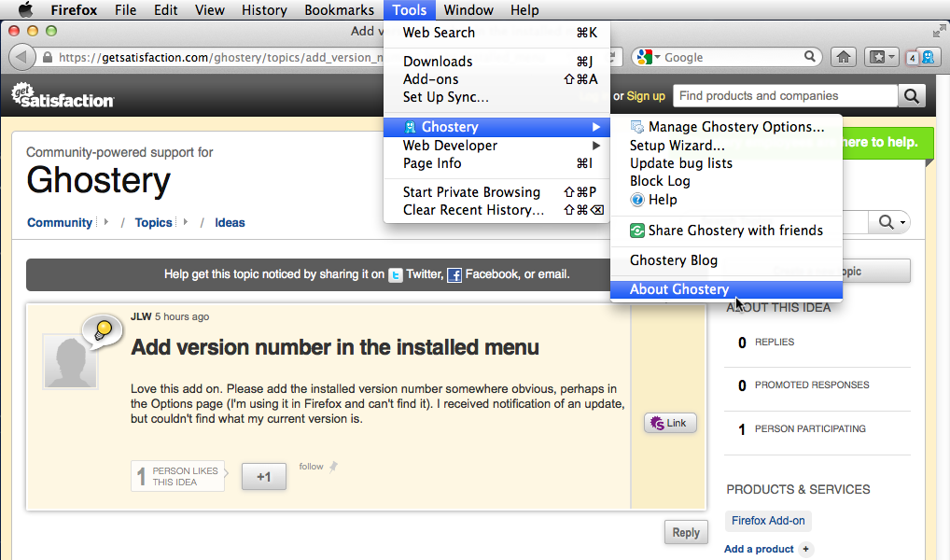Viewport: 950px width, 560px height.
Task: Click the Facebook share icon
Action: tap(454, 275)
